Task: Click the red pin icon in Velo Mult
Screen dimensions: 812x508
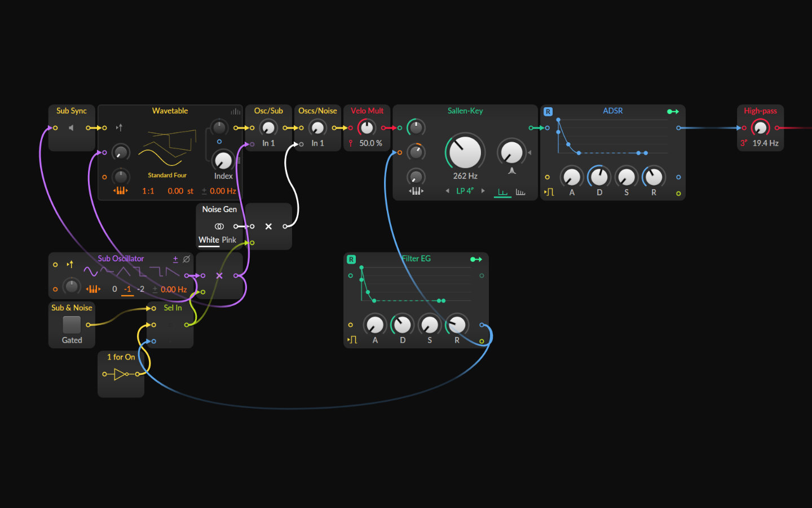Action: click(351, 143)
